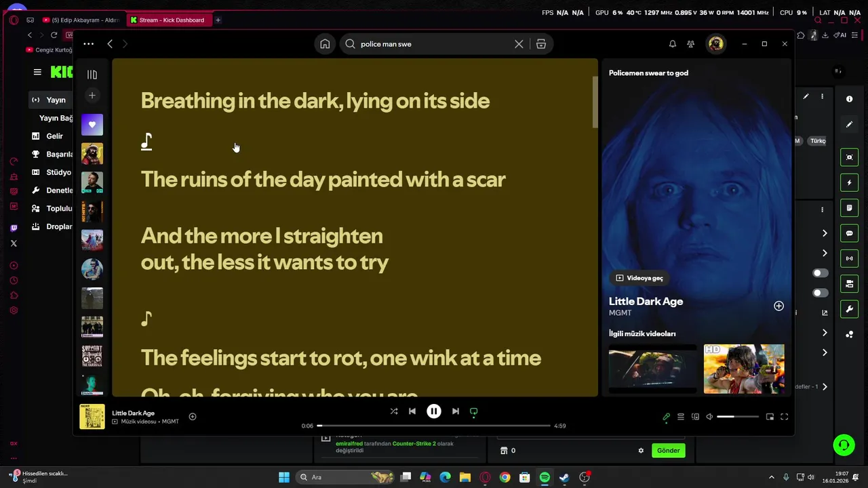The width and height of the screenshot is (868, 488).
Task: Skip to the next track
Action: [456, 411]
